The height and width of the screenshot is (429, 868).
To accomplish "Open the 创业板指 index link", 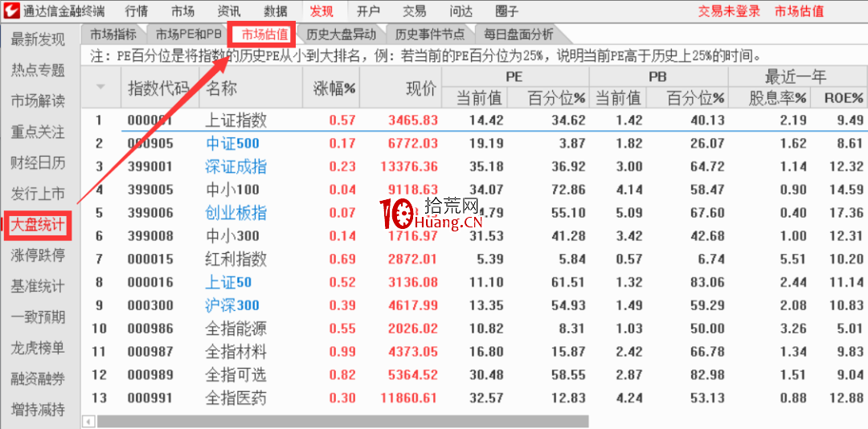I will click(x=235, y=213).
